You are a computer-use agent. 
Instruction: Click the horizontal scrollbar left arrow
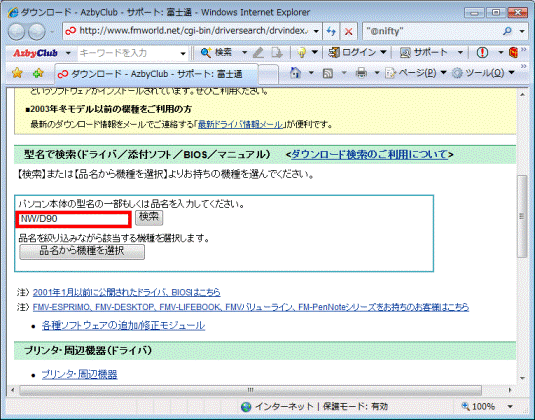tap(13, 390)
